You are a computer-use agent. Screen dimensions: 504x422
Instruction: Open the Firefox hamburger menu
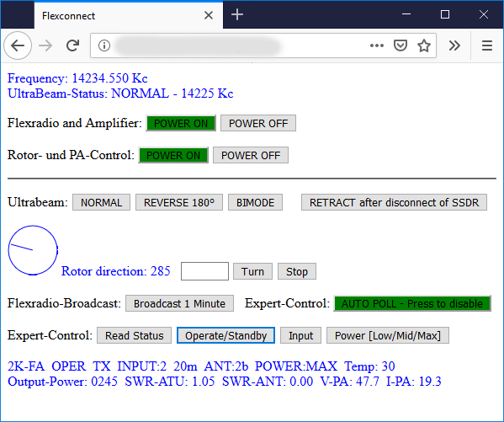487,45
